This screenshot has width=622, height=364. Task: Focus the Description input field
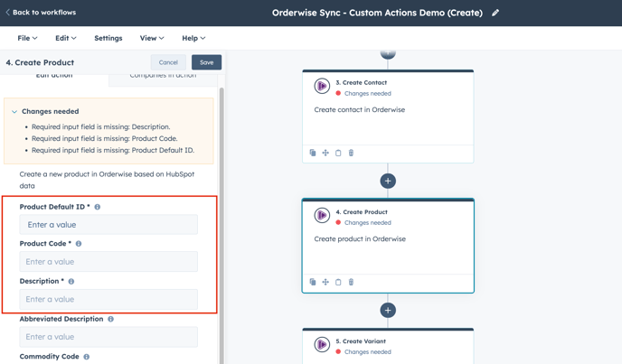pyautogui.click(x=108, y=299)
